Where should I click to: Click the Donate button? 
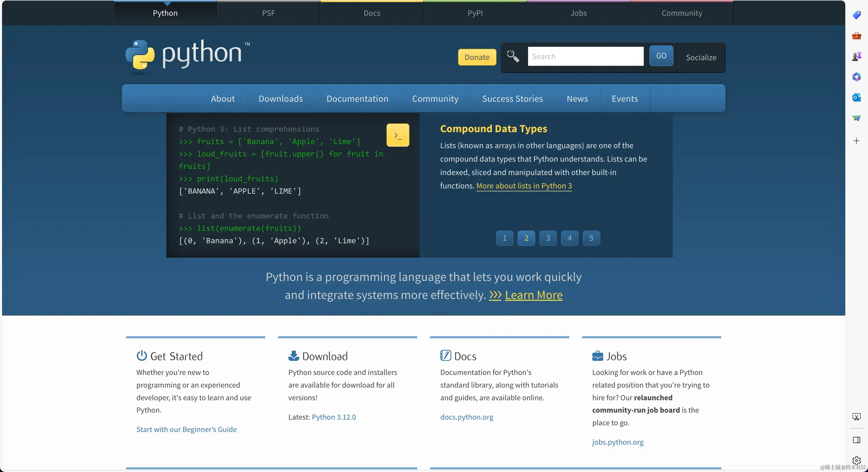pos(476,57)
